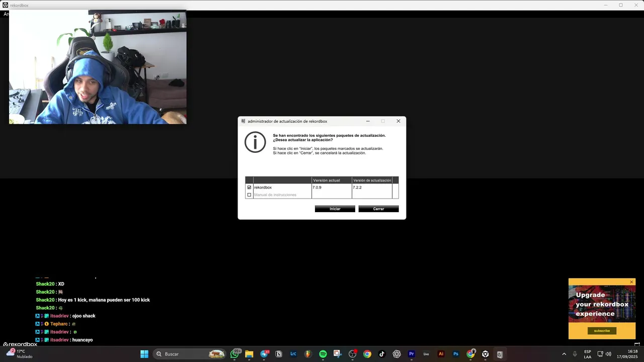Open Premiere Pro from the taskbar

tap(412, 354)
